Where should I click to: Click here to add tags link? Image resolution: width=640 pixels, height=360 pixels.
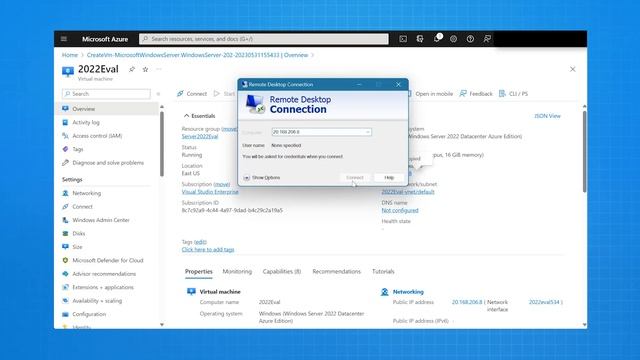(208, 249)
